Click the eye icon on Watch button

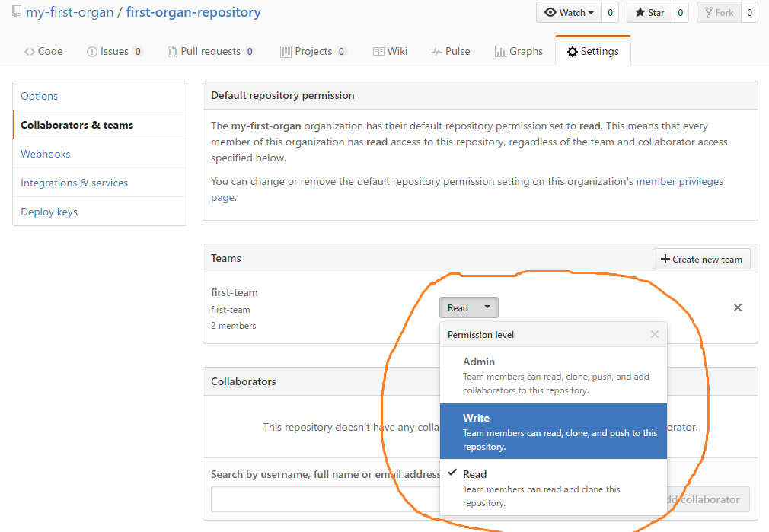click(550, 12)
